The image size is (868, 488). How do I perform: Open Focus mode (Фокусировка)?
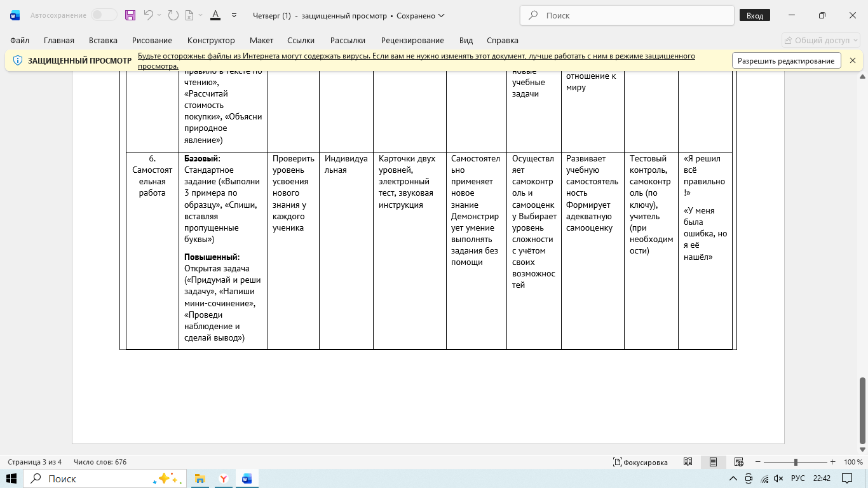641,462
